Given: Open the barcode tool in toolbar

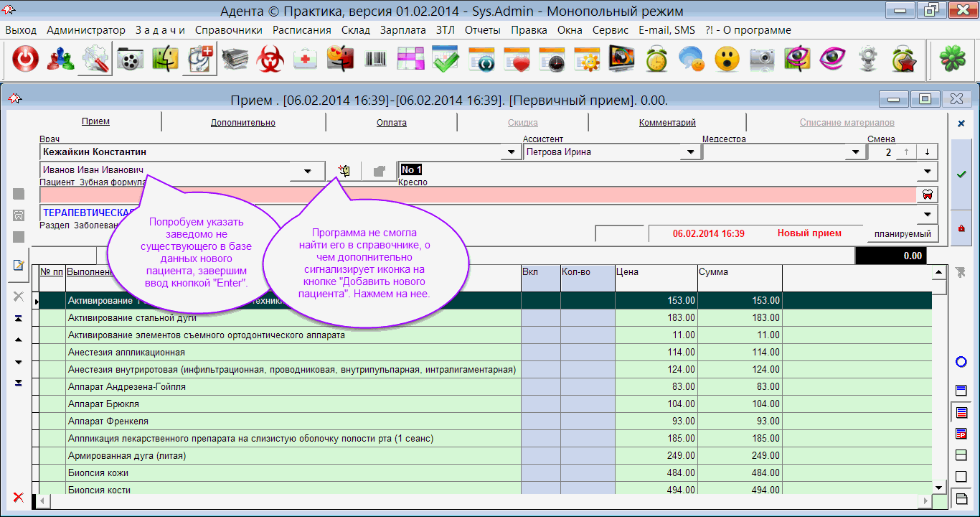Looking at the screenshot, I should point(376,60).
